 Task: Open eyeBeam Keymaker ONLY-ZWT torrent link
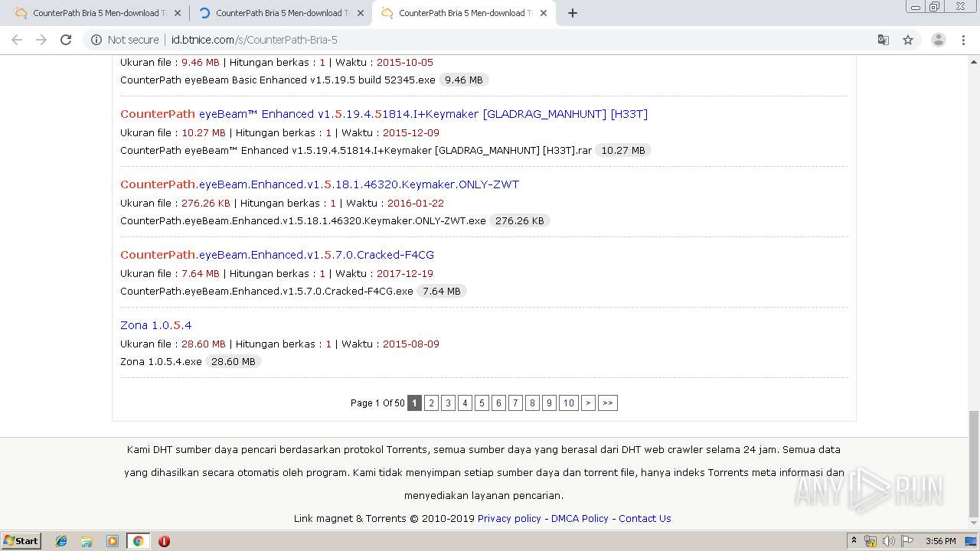[319, 184]
